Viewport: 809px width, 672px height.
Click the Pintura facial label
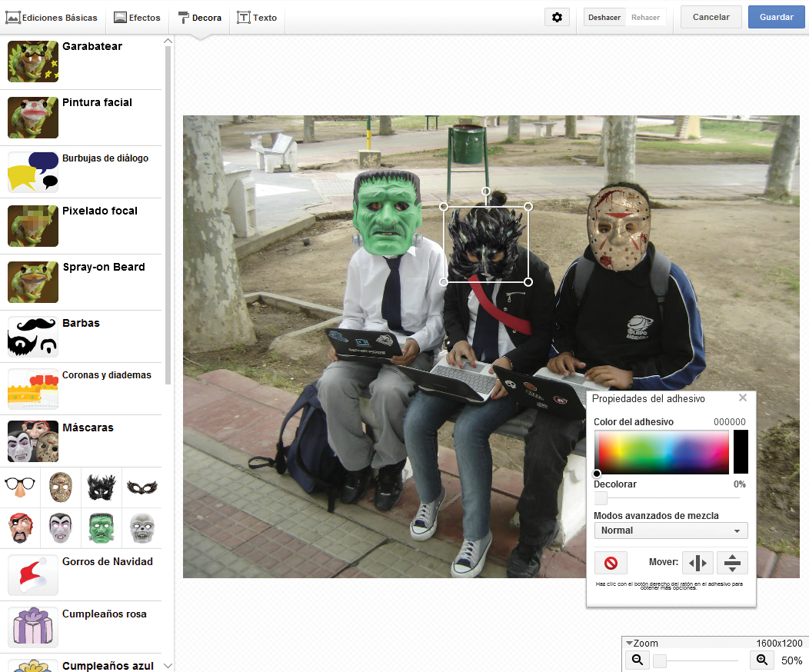tap(97, 102)
